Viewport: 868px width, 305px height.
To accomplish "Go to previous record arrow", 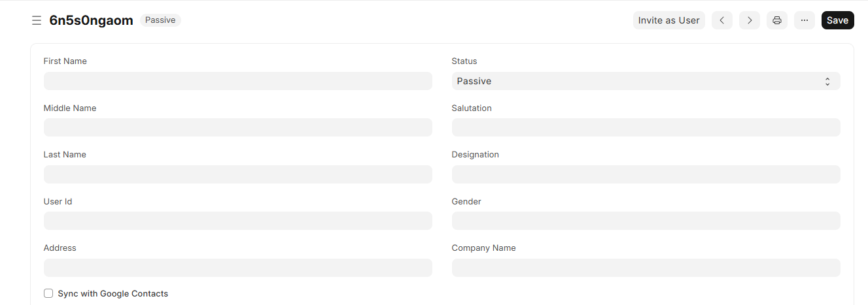I will [721, 20].
